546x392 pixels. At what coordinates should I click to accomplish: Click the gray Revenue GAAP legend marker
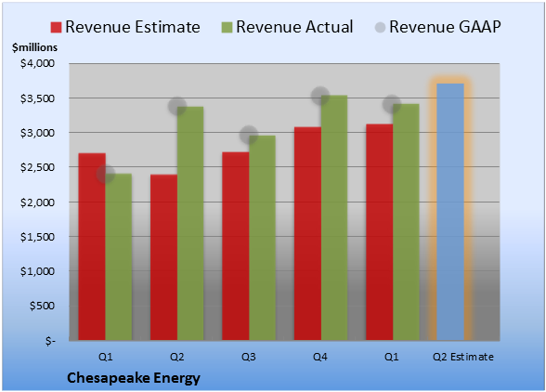380,28
